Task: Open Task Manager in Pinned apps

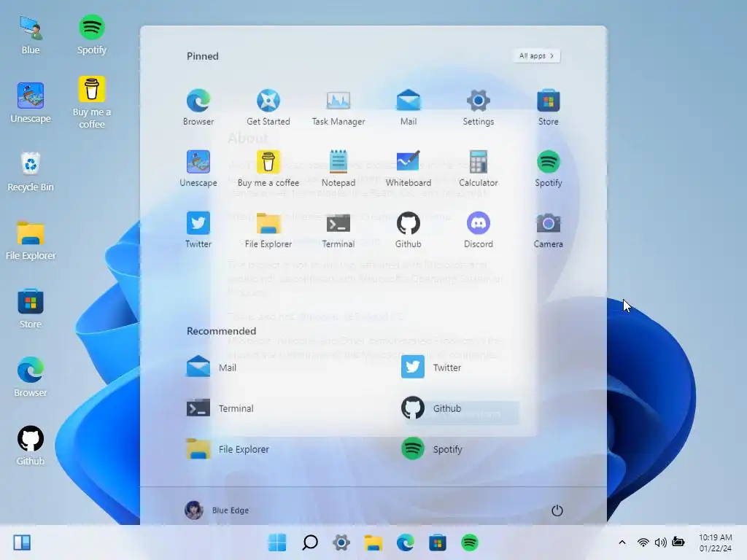Action: coord(338,107)
